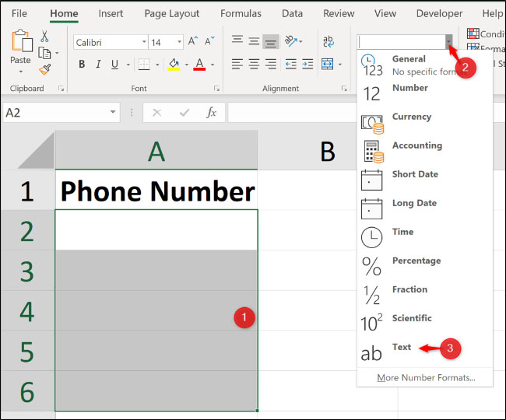The height and width of the screenshot is (420, 506).
Task: Switch to the Developer tab
Action: point(439,13)
